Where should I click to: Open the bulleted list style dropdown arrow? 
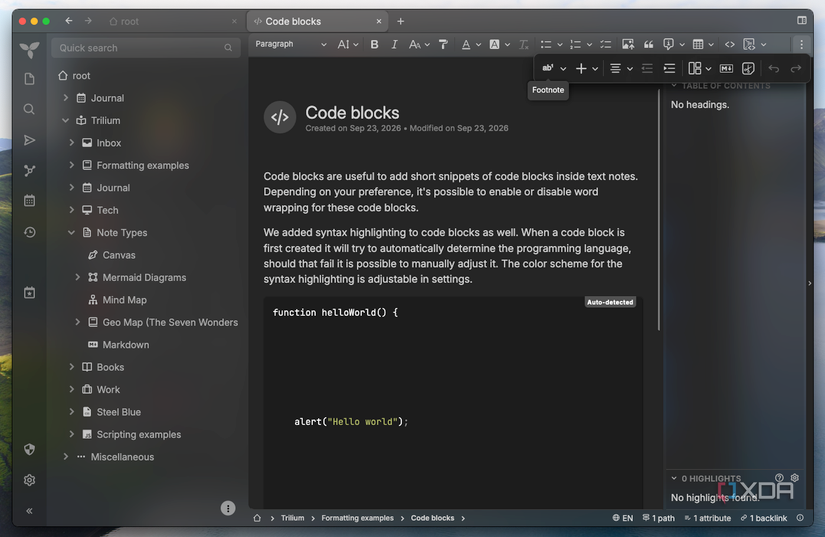click(x=560, y=45)
